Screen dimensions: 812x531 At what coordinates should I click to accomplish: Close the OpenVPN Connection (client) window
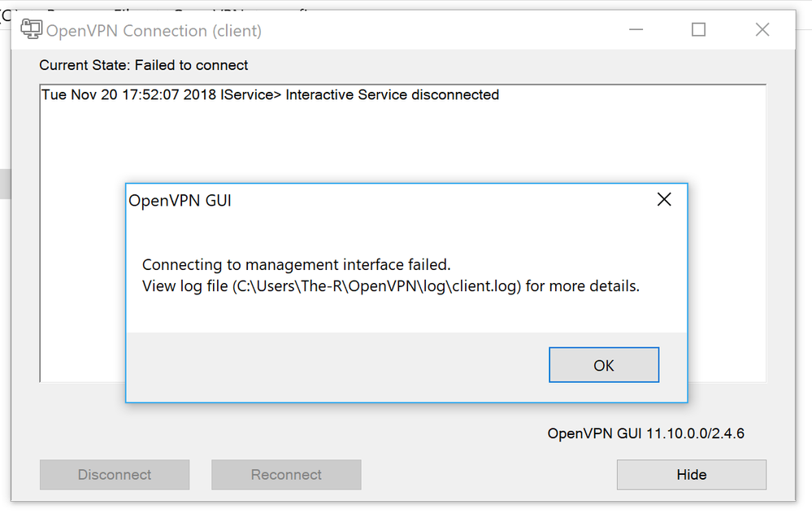762,29
